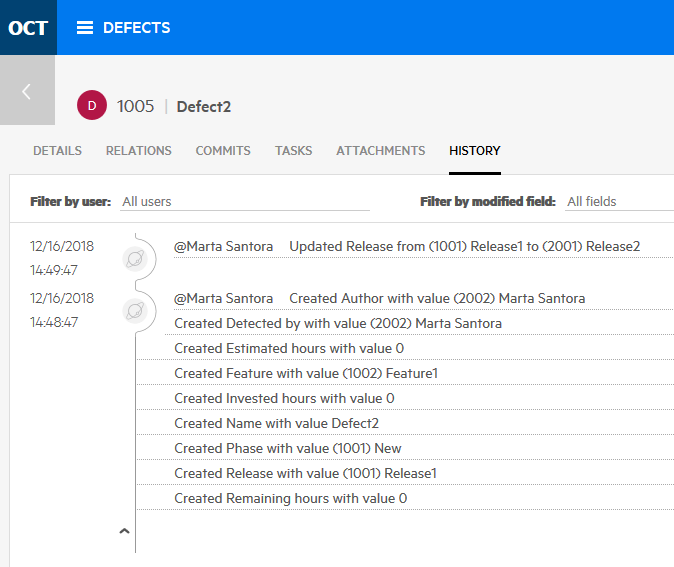
Task: Open the Filter by modified field dropdown
Action: (x=618, y=202)
